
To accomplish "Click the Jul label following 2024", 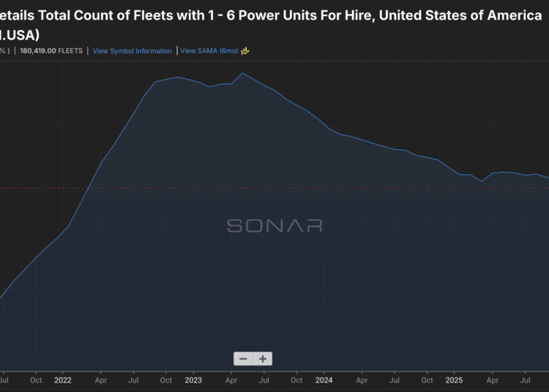I will (x=395, y=380).
